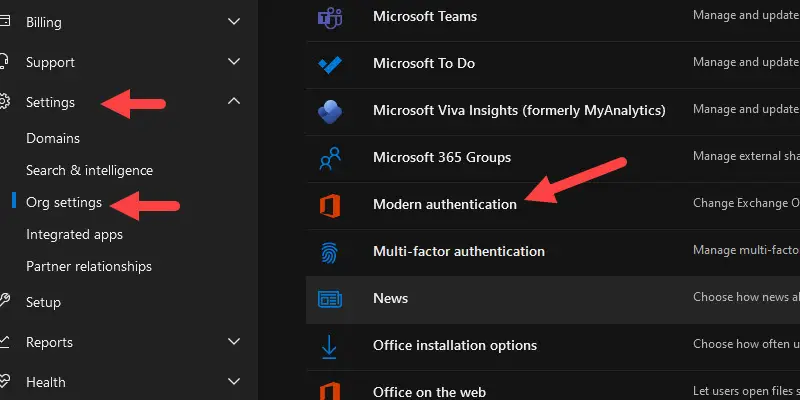Viewport: 800px width, 400px height.
Task: Click the Office icon beside Office on the web
Action: point(330,391)
